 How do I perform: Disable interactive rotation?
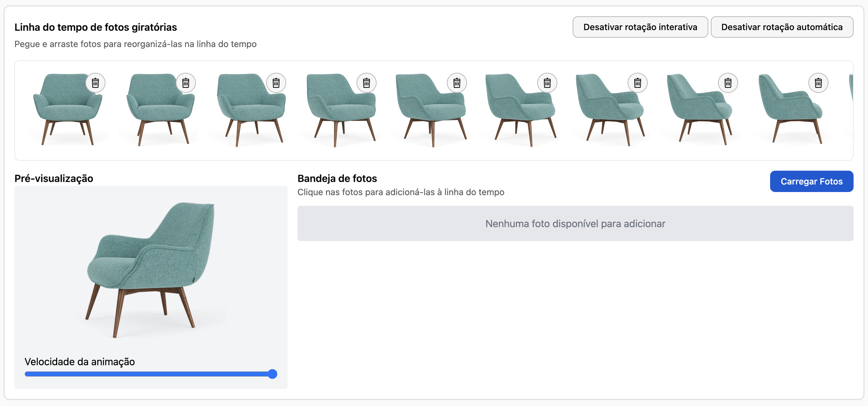(x=640, y=27)
